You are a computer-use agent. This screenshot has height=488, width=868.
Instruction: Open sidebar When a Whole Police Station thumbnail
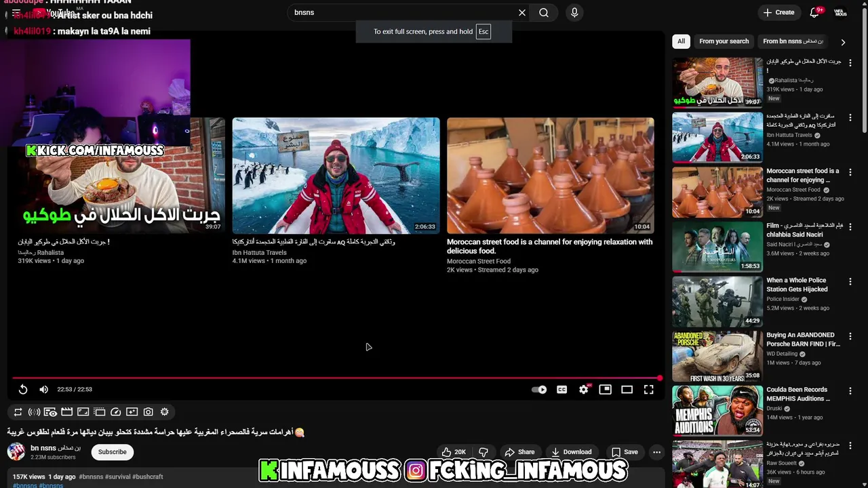(x=717, y=301)
